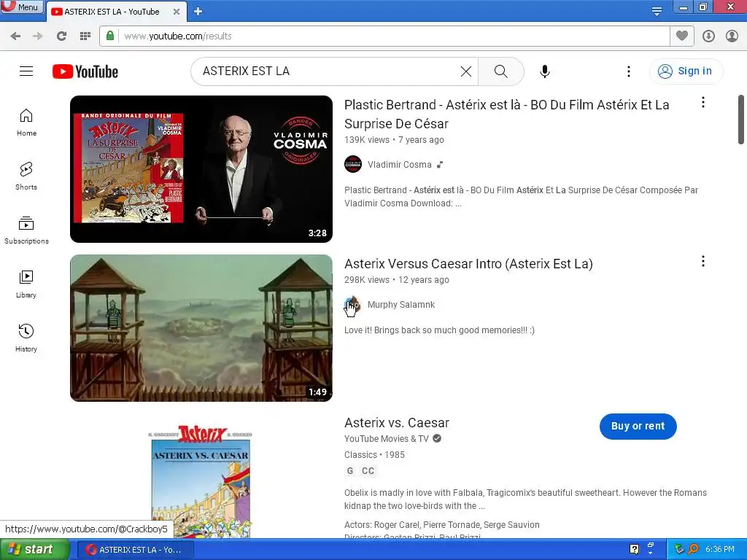Submit search with magnifying glass button
747x560 pixels.
tap(500, 71)
